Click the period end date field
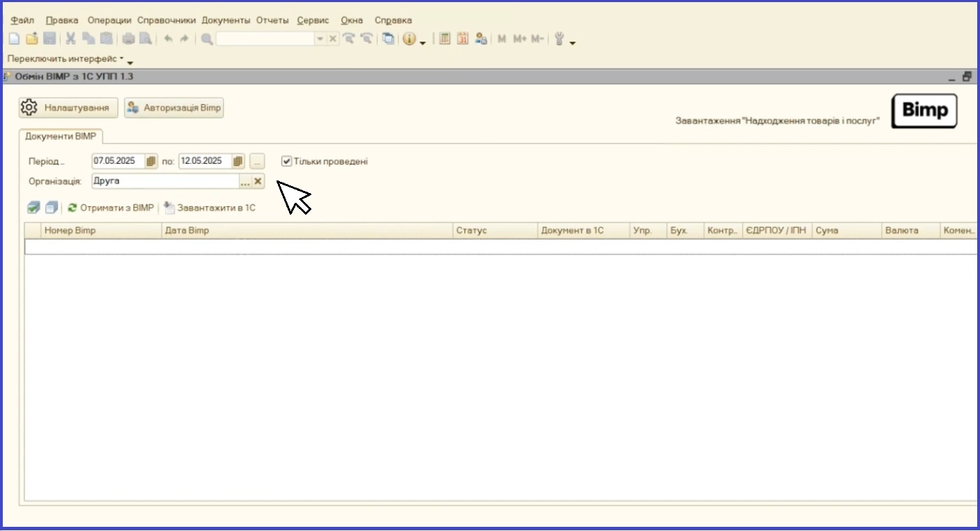 click(x=205, y=161)
